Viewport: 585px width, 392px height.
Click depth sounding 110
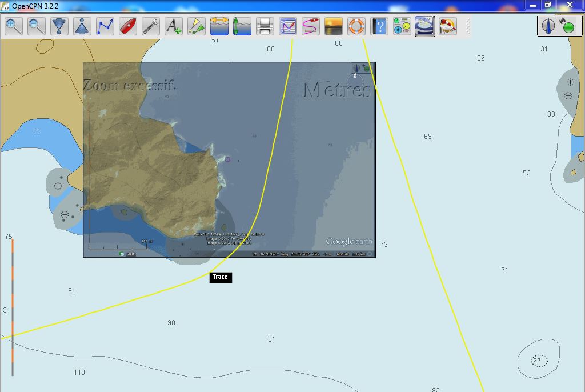click(x=79, y=372)
